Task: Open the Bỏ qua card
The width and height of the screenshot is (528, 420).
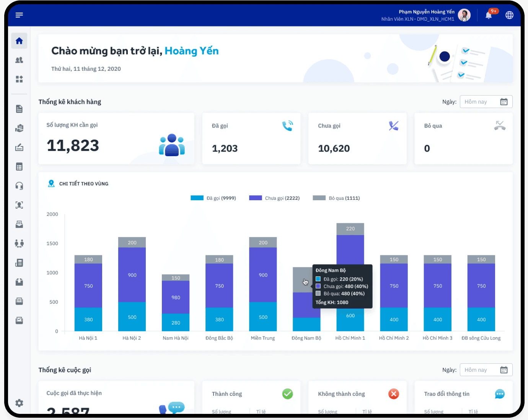Action: [x=464, y=139]
